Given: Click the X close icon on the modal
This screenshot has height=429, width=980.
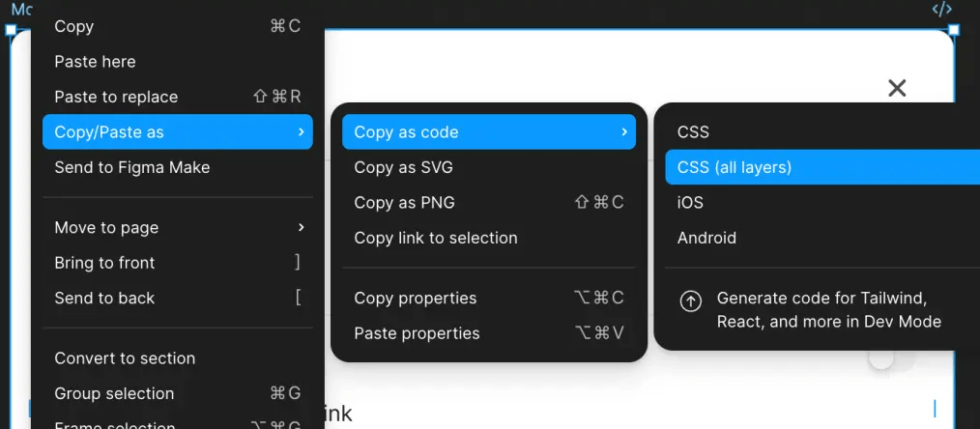Looking at the screenshot, I should (897, 88).
